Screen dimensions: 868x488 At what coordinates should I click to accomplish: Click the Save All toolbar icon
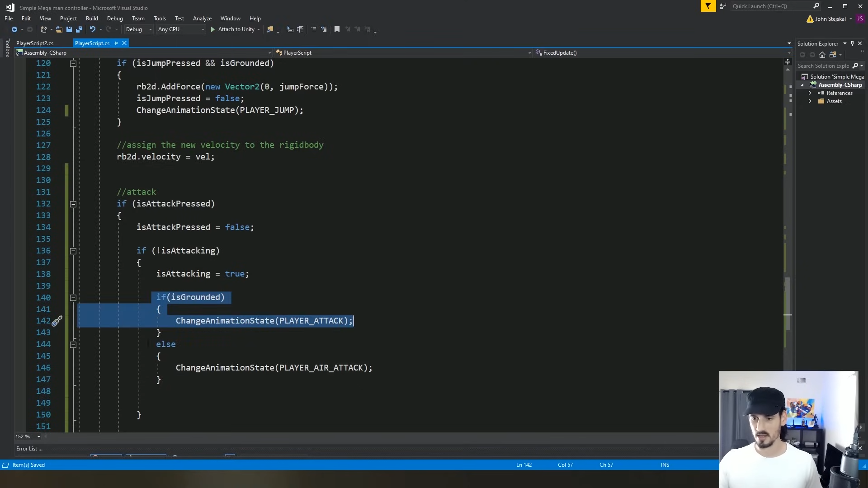coord(79,29)
